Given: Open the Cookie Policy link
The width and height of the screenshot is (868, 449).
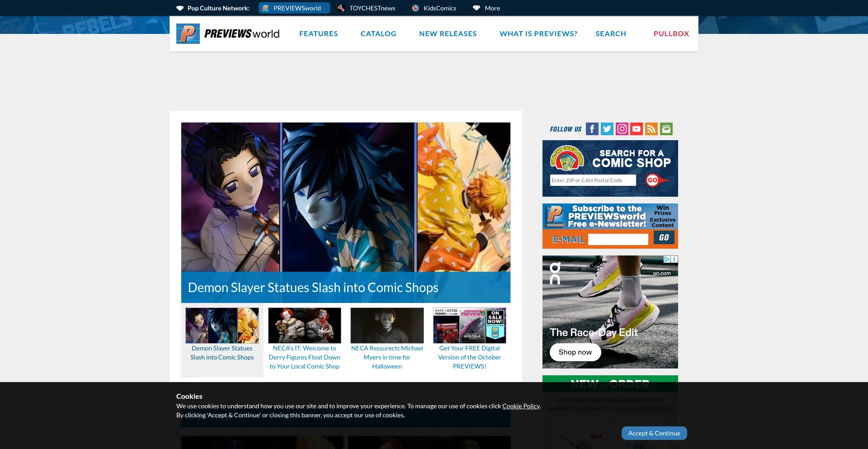Looking at the screenshot, I should 521,406.
